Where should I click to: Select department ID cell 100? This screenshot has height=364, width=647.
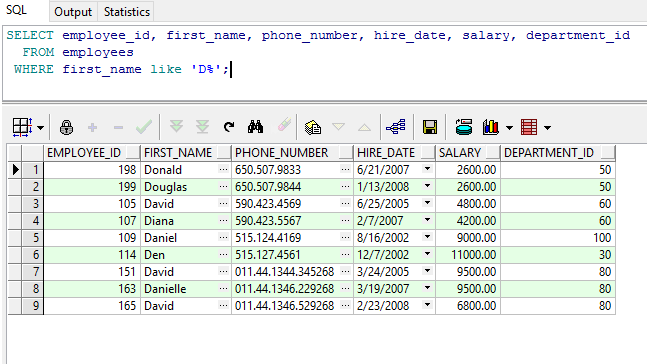(558, 238)
